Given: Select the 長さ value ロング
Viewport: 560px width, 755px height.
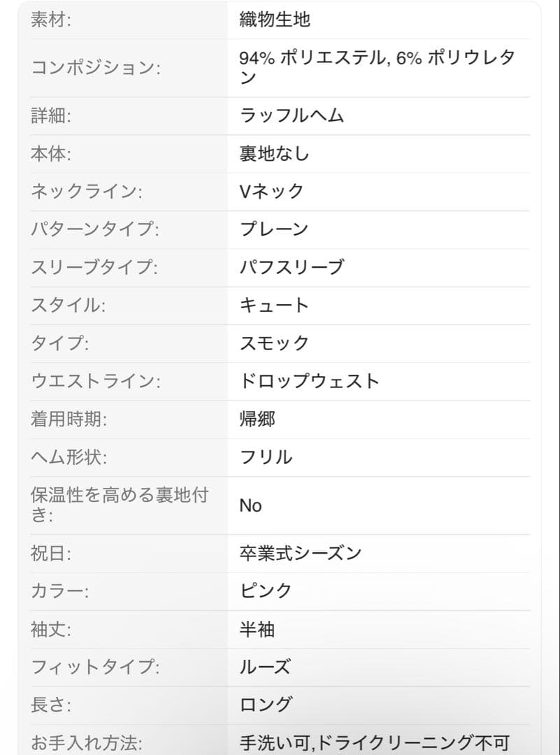Looking at the screenshot, I should click(266, 705).
